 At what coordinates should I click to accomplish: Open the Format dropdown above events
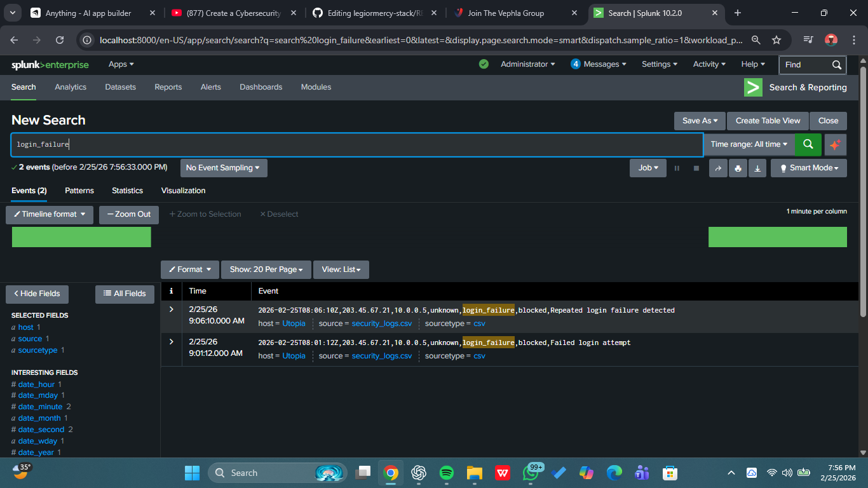(x=190, y=269)
